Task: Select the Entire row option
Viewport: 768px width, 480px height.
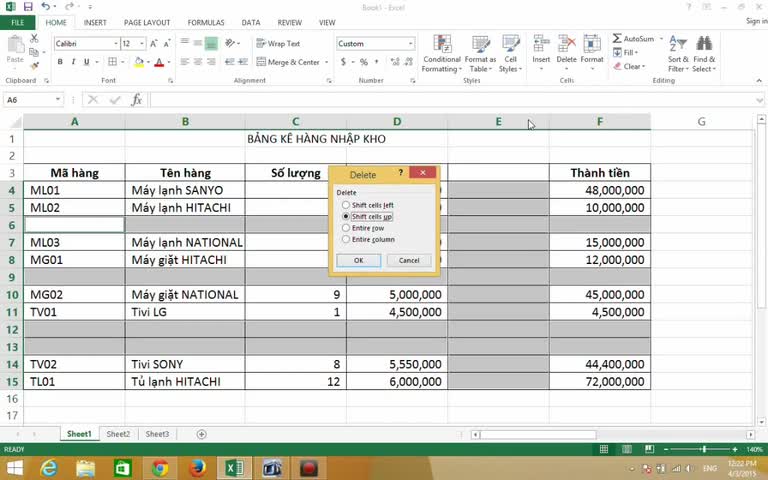Action: (x=363, y=228)
